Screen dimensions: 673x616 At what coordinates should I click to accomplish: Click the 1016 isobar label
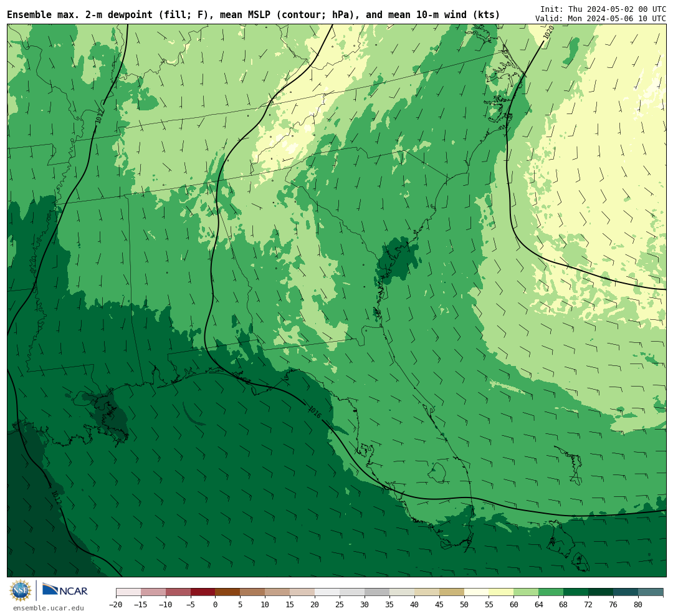point(315,412)
